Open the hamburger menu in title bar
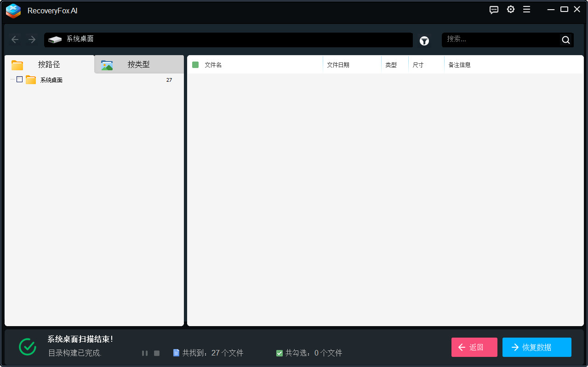Viewport: 588px width, 367px height. tap(526, 9)
